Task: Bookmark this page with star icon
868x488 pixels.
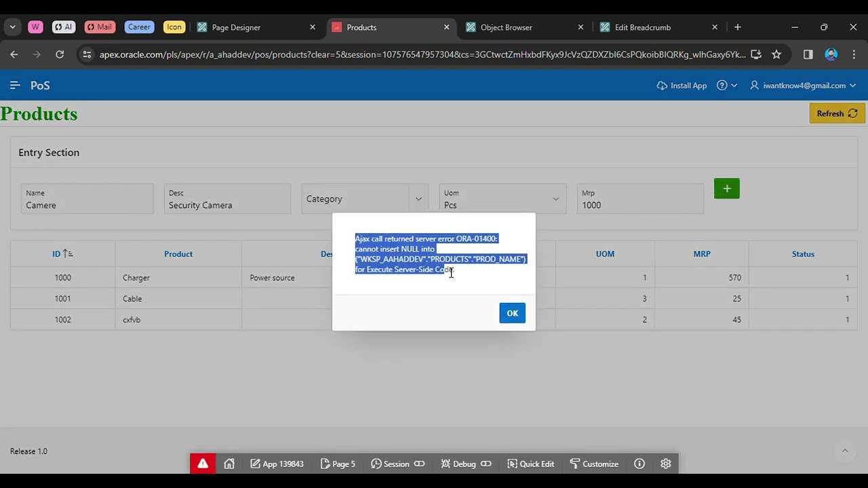Action: click(776, 54)
